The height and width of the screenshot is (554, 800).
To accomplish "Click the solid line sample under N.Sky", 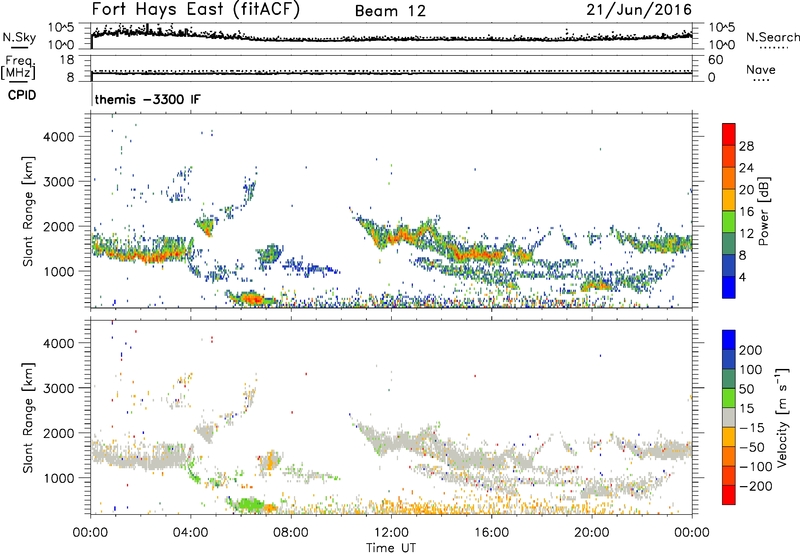I will click(x=19, y=47).
